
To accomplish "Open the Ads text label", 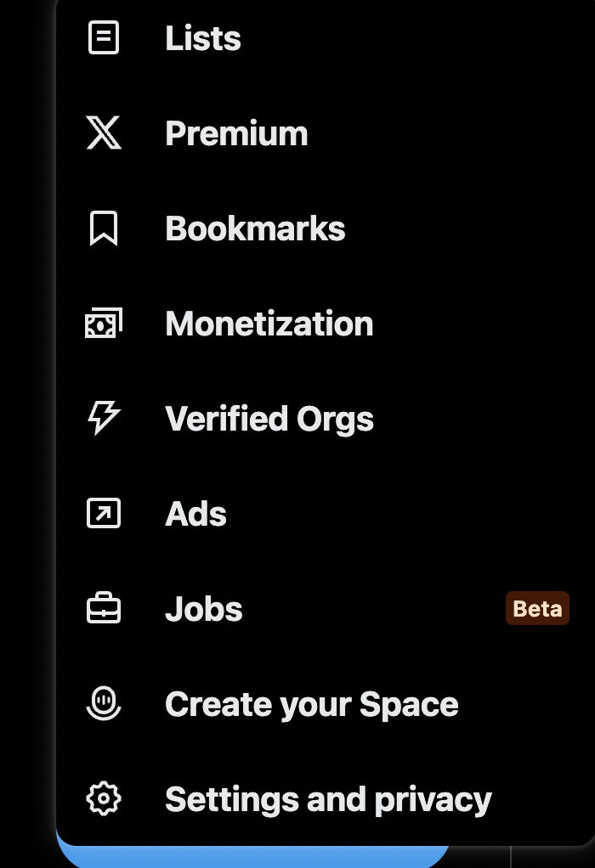I will click(x=195, y=514).
